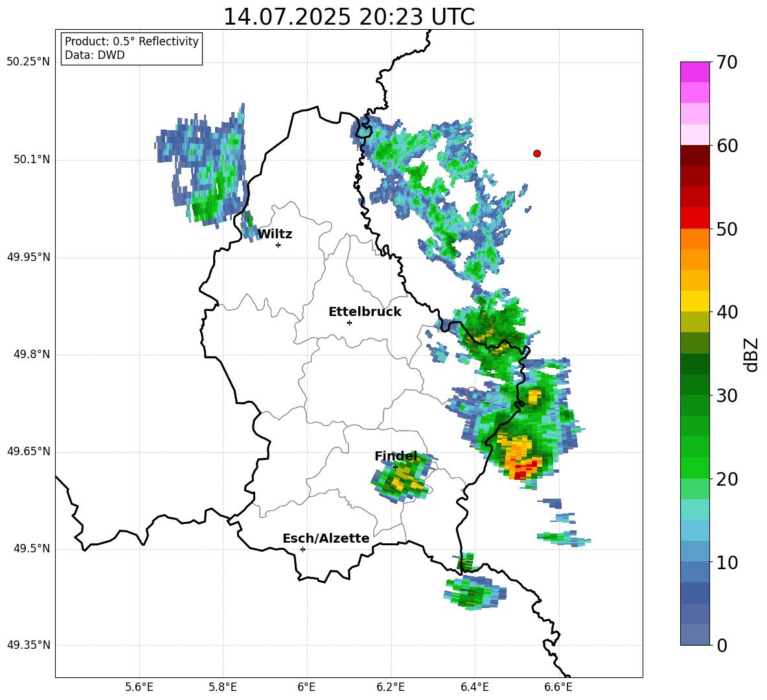Click the 50.1°N latitude label
The image size is (767, 700).
[32, 159]
